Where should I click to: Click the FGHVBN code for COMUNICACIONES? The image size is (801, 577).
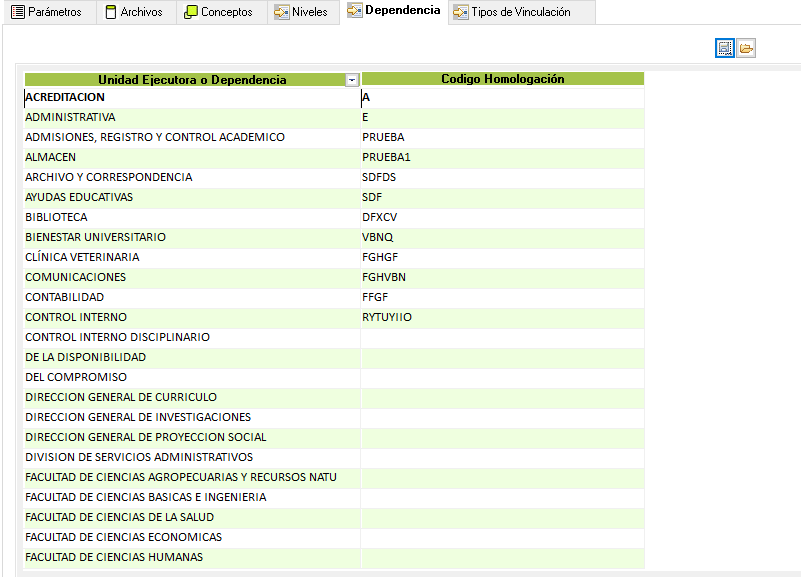(384, 277)
